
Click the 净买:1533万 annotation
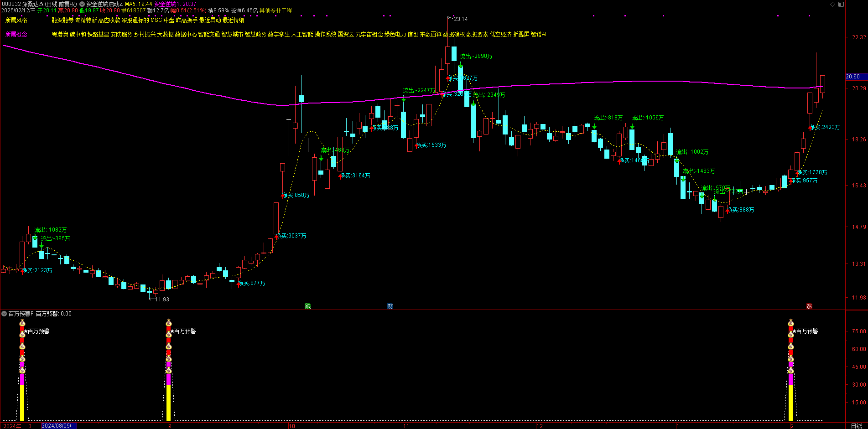[431, 145]
